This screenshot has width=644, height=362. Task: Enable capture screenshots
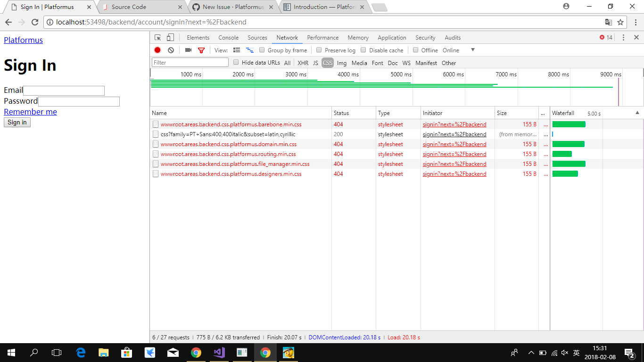[x=188, y=50]
